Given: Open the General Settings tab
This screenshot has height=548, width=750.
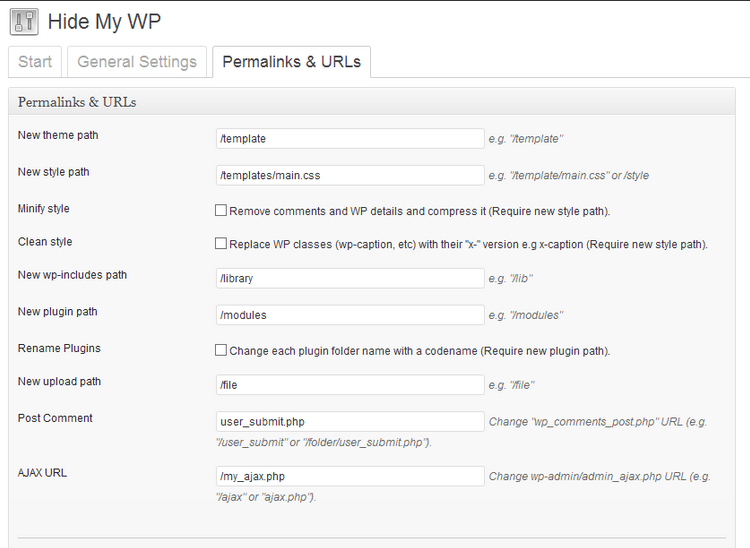Looking at the screenshot, I should pyautogui.click(x=137, y=62).
